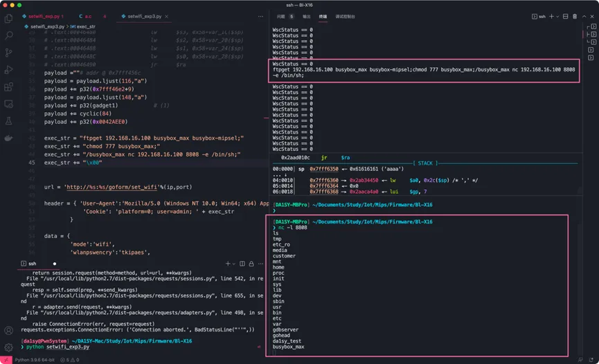Toggle lock group on bottom-left terminal
The width and height of the screenshot is (599, 364).
click(x=251, y=264)
